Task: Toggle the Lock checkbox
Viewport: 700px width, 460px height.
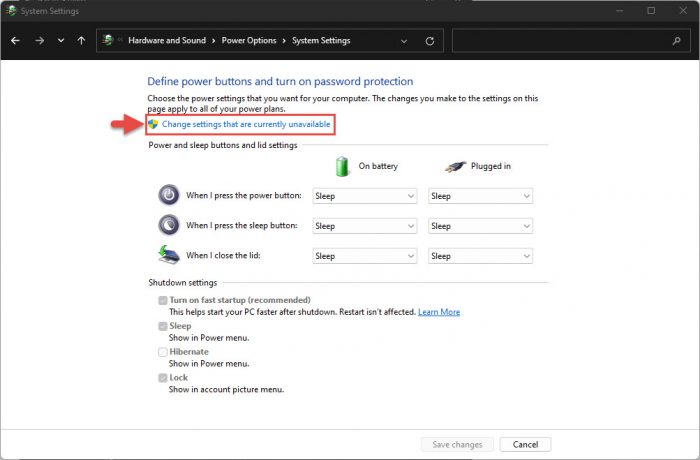Action: tap(163, 378)
